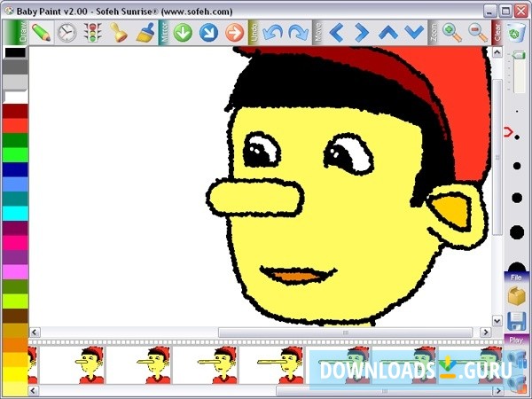Click the File section header

click(516, 278)
